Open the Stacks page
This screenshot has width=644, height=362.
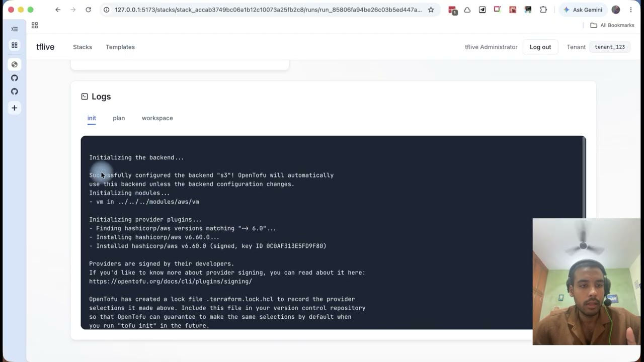83,47
